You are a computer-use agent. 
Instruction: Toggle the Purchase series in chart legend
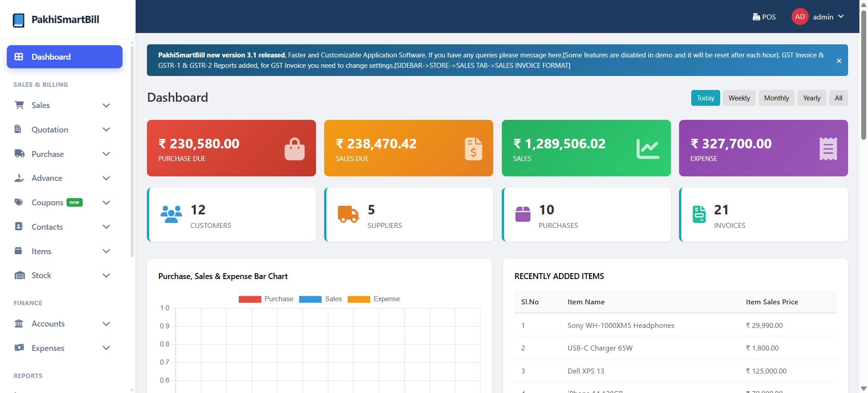click(x=266, y=299)
